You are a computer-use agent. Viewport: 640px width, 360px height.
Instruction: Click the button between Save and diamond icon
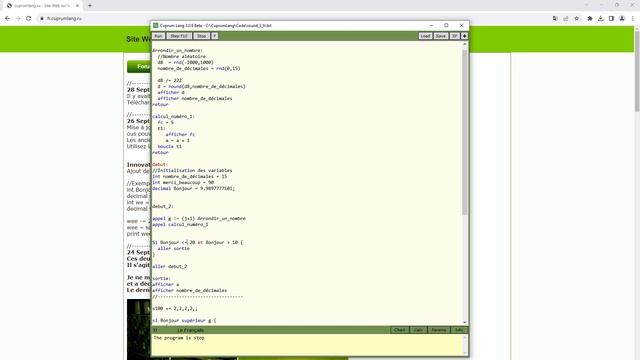pyautogui.click(x=454, y=36)
